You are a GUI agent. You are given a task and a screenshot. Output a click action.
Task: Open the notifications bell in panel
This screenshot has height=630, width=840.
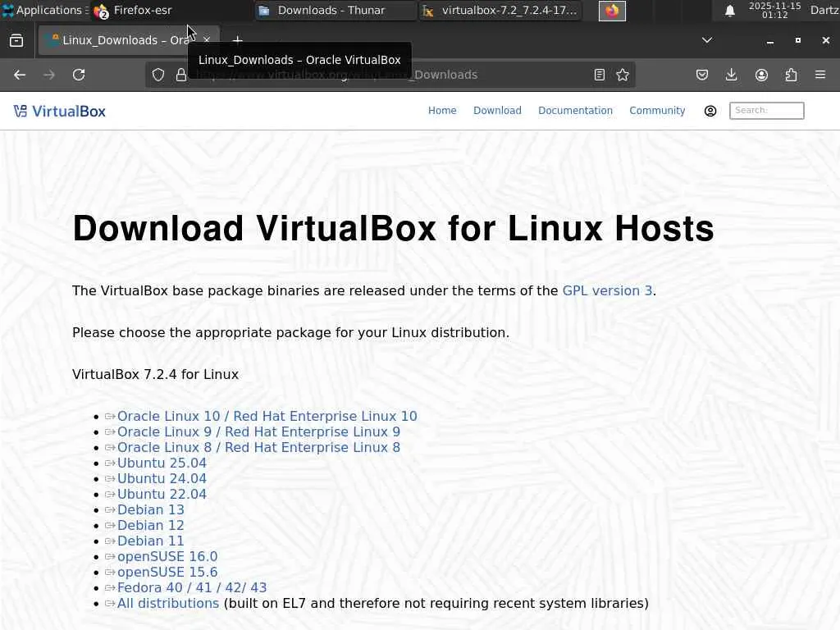(729, 11)
